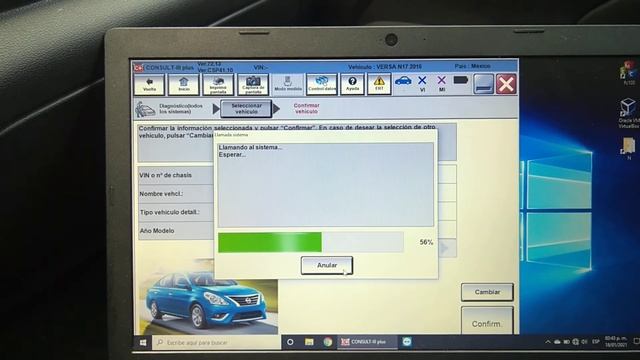Click the 'VIN o nº de chasis' label

coord(165,175)
